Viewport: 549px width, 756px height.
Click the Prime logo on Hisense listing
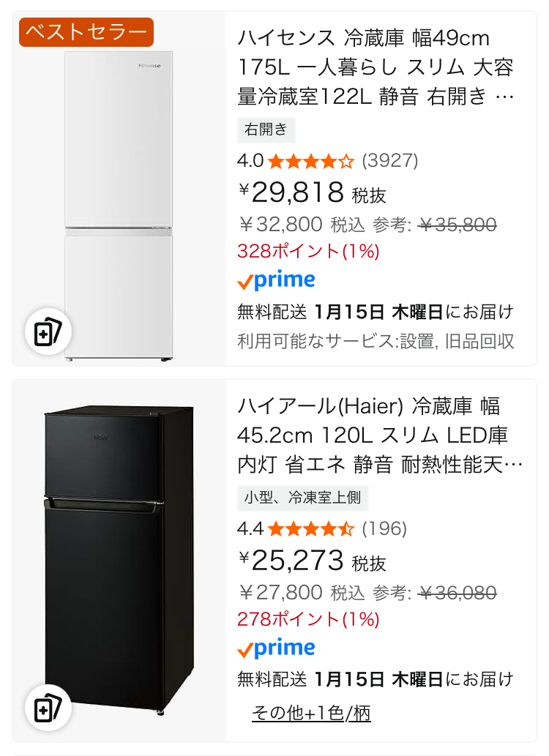point(277,280)
